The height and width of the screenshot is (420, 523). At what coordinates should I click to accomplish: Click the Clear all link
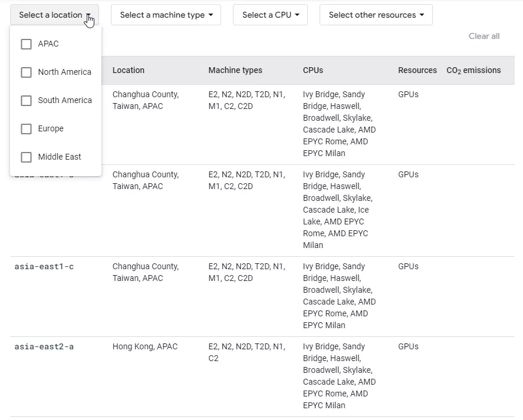[x=483, y=36]
